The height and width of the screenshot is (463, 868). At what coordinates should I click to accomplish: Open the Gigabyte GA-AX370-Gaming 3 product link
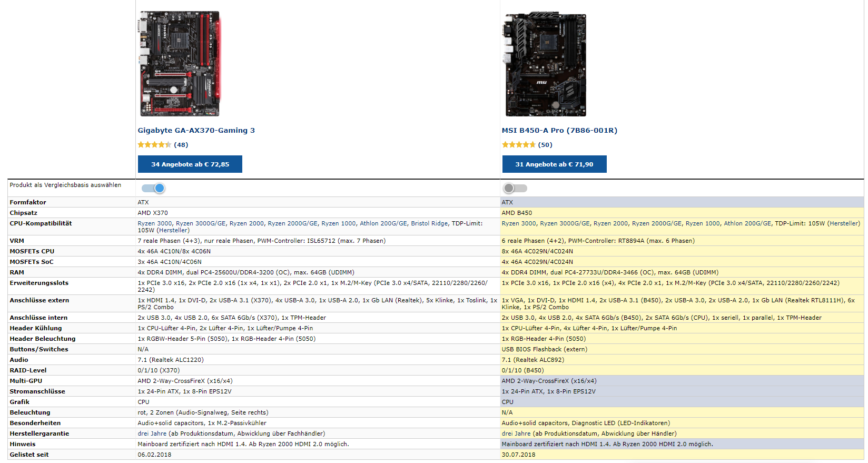click(x=196, y=131)
